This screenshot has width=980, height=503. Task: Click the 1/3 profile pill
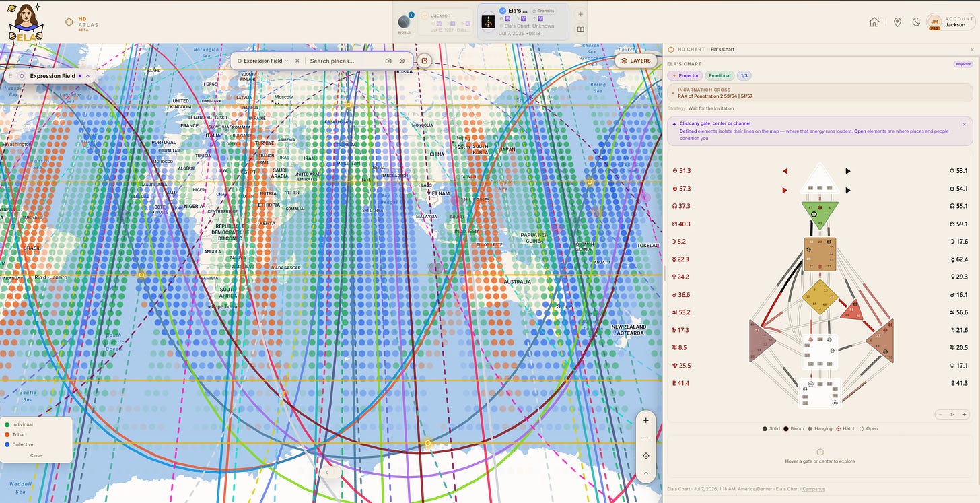744,76
